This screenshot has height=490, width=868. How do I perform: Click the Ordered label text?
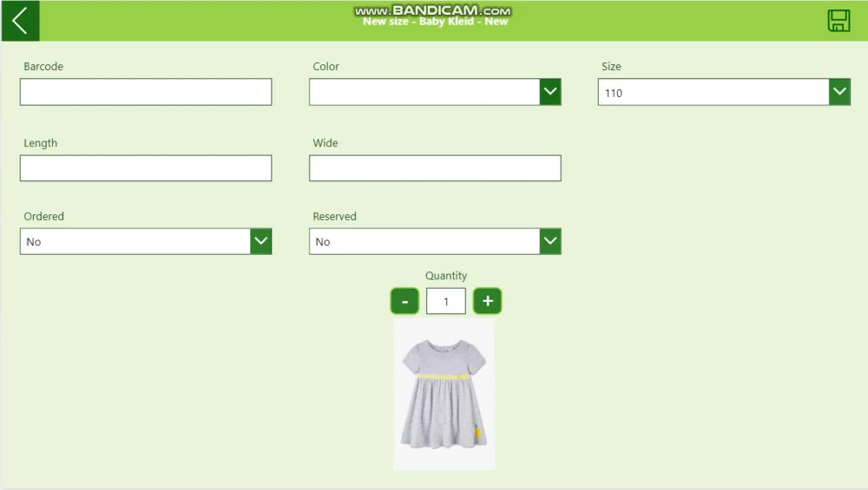43,216
